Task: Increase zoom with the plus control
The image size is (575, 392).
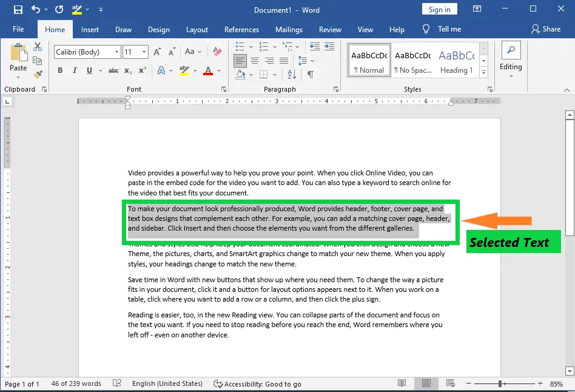Action: tap(539, 384)
